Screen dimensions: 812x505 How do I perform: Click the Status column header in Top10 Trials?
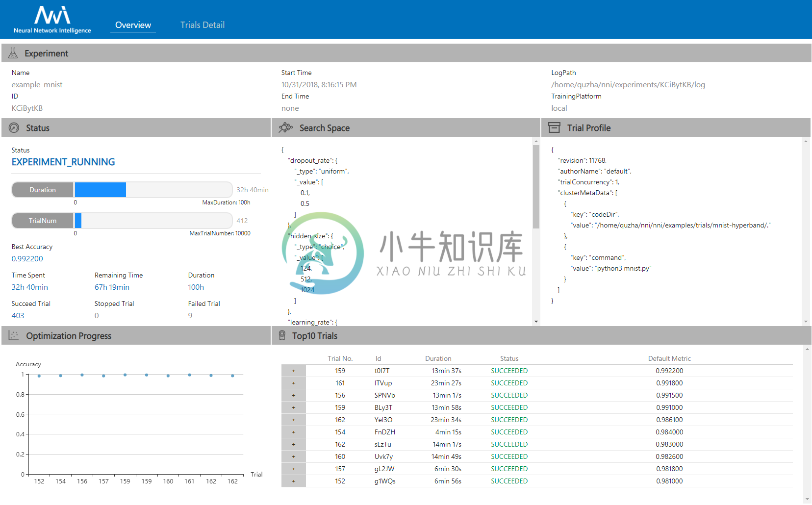[x=509, y=358]
